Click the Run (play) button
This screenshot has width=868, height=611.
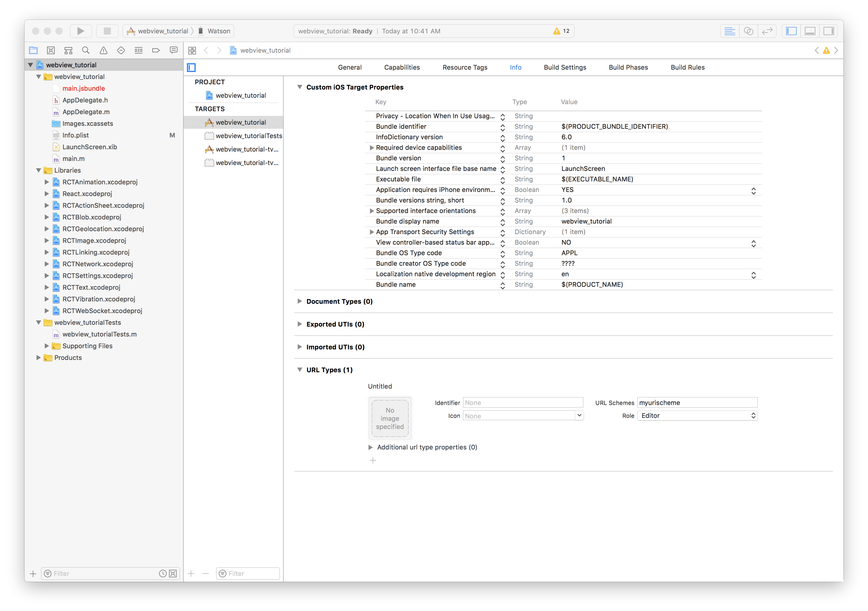click(x=80, y=31)
